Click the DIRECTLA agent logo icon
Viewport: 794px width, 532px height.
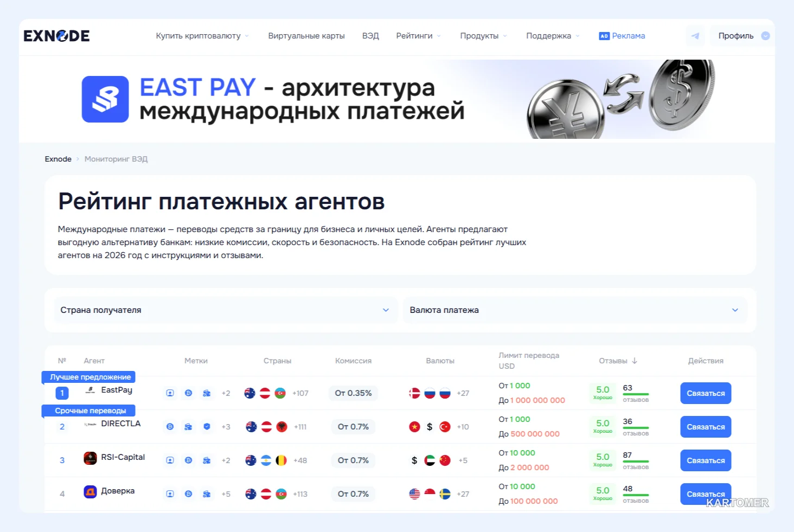[x=90, y=424]
